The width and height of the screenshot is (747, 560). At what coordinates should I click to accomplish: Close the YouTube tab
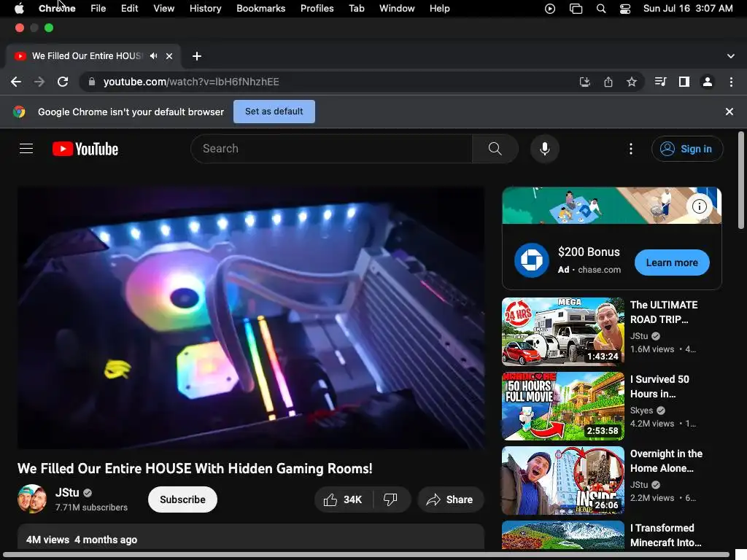[169, 56]
